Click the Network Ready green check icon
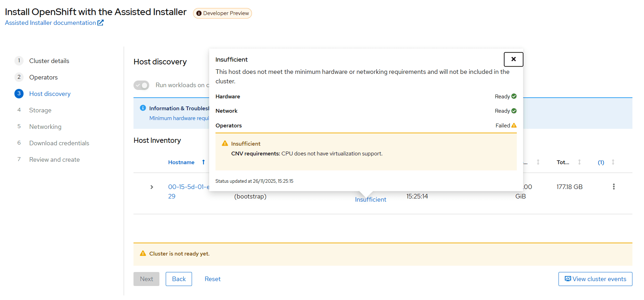 coord(514,111)
